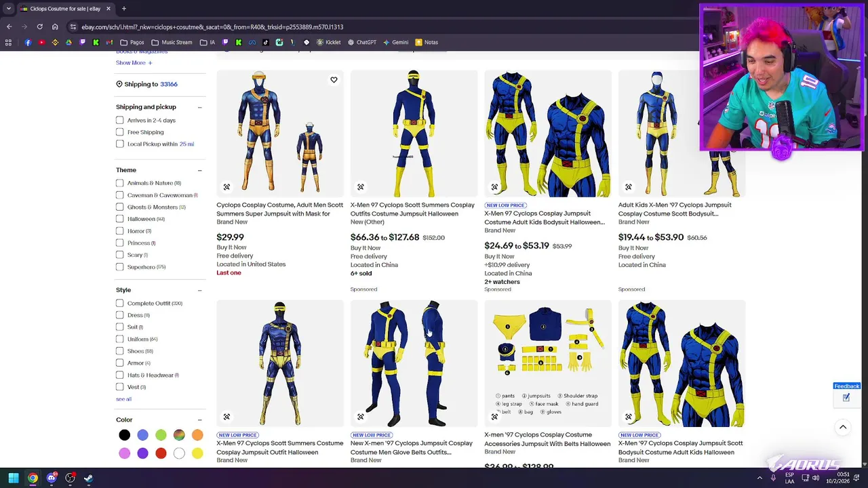The height and width of the screenshot is (488, 868).
Task: Pick the black color swatch
Action: (x=125, y=435)
